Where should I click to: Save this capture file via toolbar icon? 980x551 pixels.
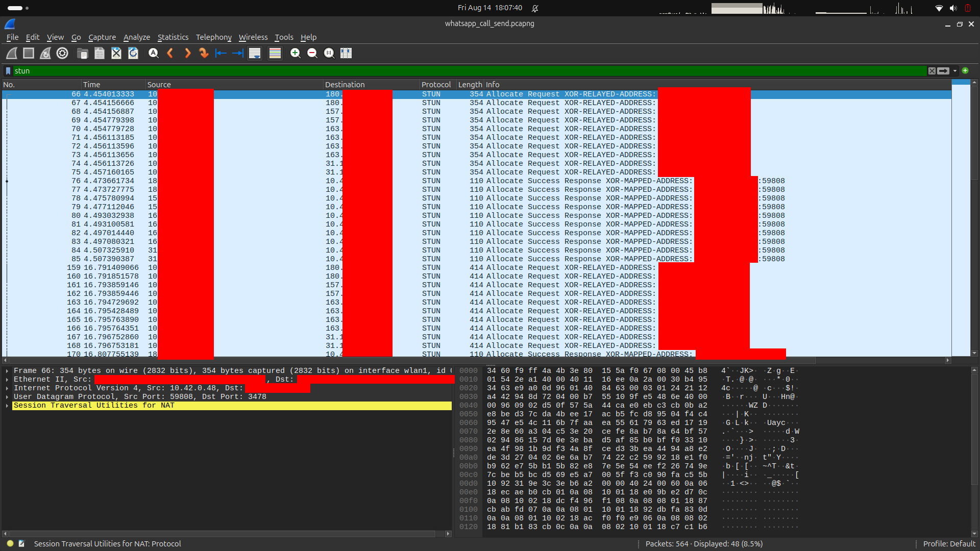(100, 53)
